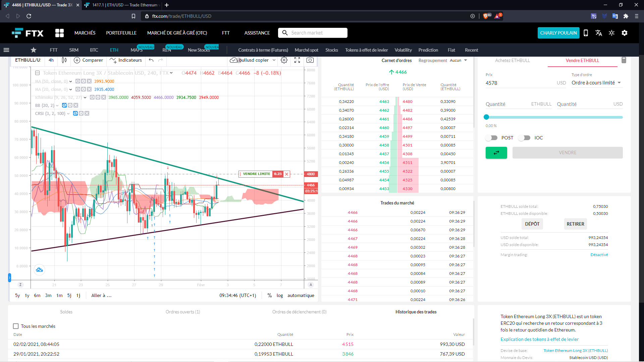Image resolution: width=644 pixels, height=362 pixels.
Task: Switch to Achetez ETHBULL tab
Action: (513, 60)
